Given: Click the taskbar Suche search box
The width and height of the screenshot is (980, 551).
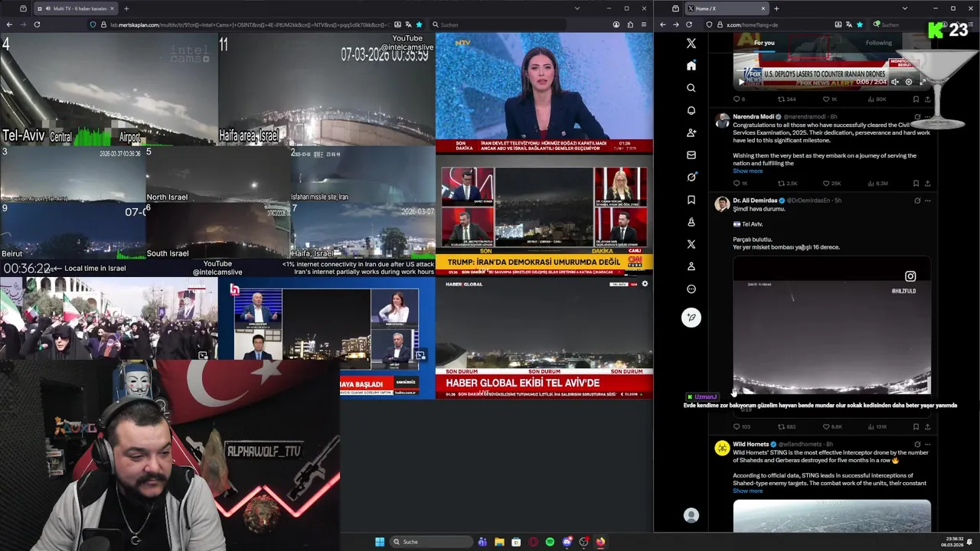Looking at the screenshot, I should tap(431, 542).
